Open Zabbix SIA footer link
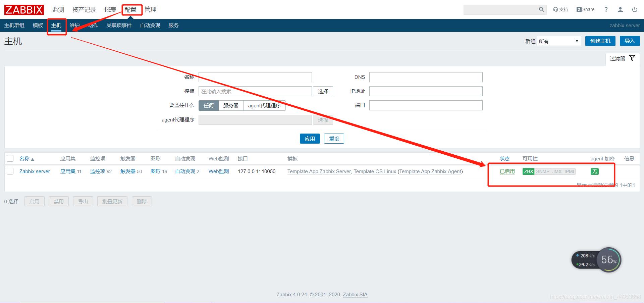 click(355, 295)
